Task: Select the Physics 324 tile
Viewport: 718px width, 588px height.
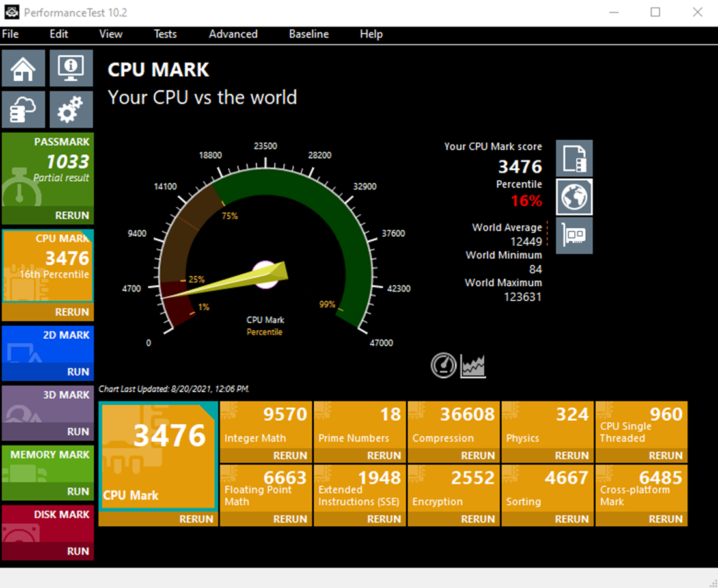Action: [x=547, y=425]
